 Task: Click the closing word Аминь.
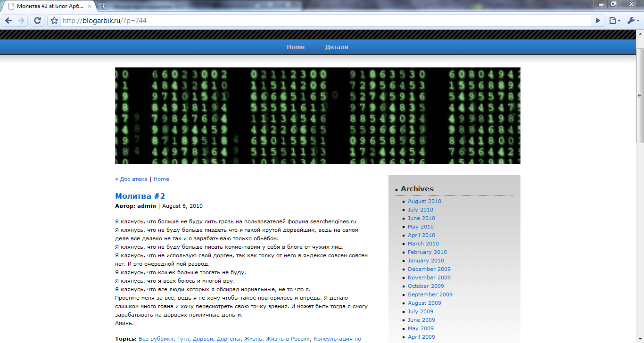124,323
